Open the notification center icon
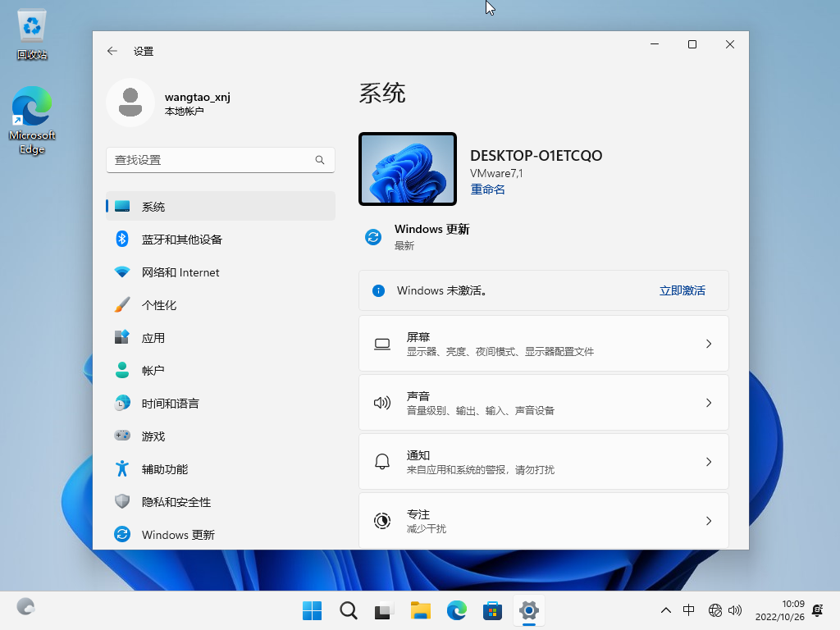 tap(818, 610)
